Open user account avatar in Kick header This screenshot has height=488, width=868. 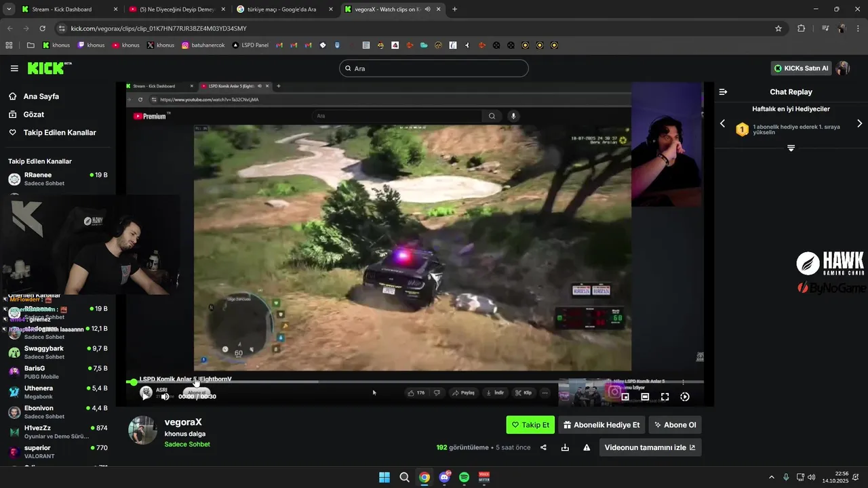pyautogui.click(x=843, y=68)
